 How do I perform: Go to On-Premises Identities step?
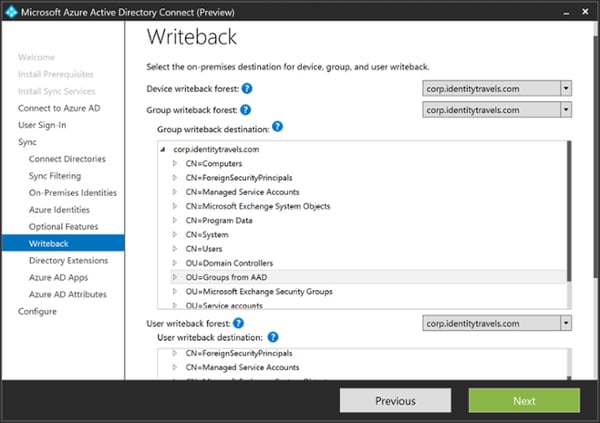pos(73,193)
